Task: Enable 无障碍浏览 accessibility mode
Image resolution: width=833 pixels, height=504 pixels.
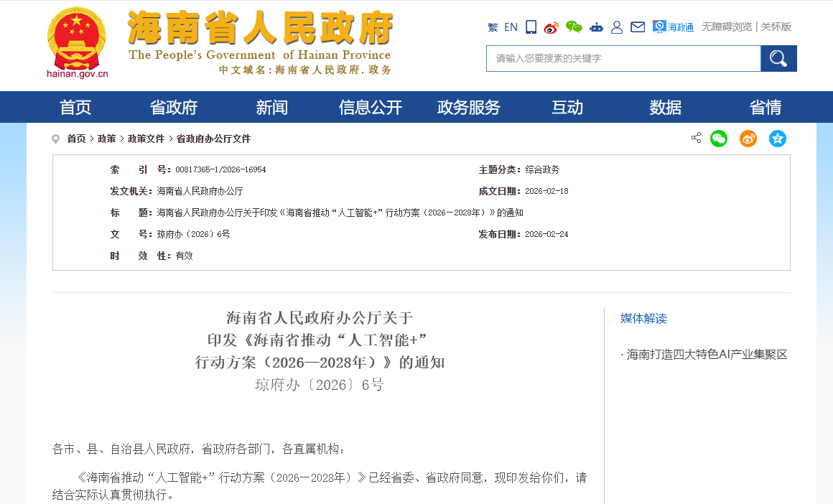Action: [x=727, y=27]
